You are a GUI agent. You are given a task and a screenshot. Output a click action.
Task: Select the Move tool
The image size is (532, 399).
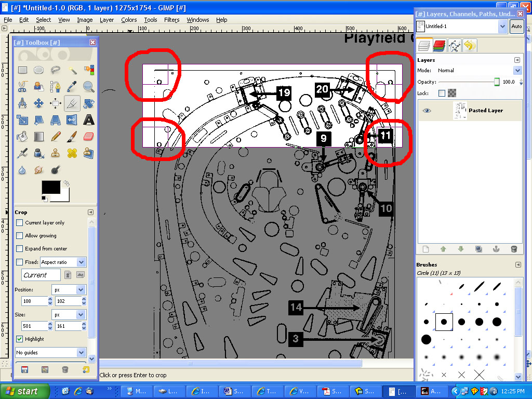tap(39, 103)
